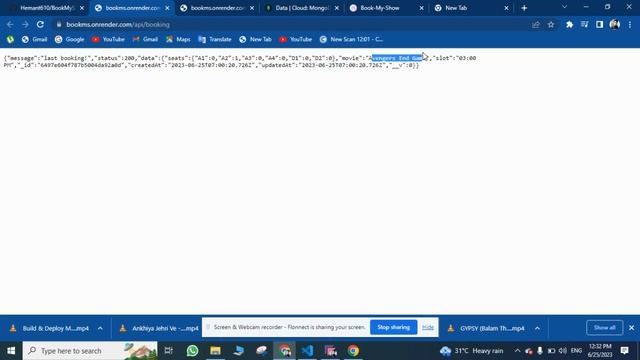Switch the ENG input language

[576, 351]
